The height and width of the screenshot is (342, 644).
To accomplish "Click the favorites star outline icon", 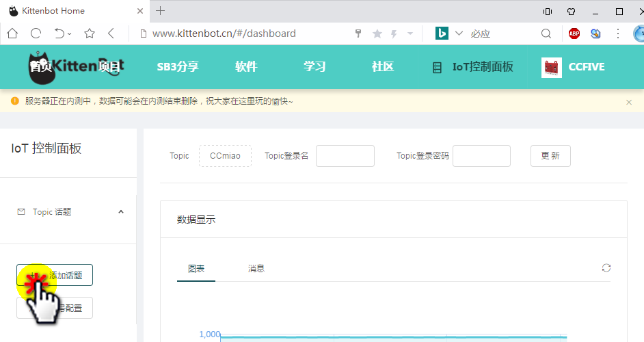I will coord(90,34).
